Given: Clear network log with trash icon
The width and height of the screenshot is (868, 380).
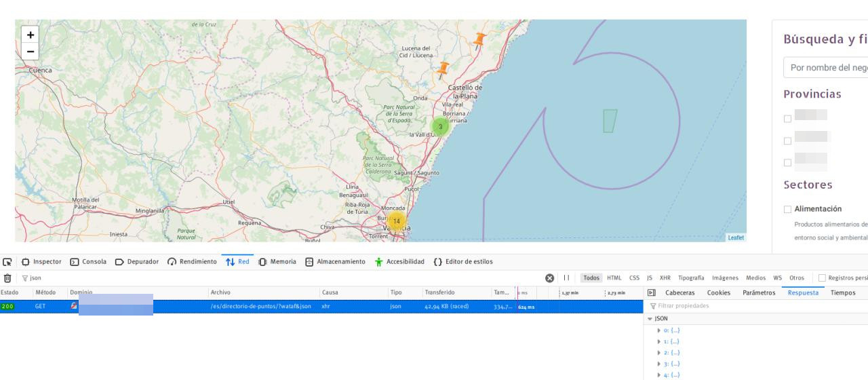Looking at the screenshot, I should coord(7,278).
